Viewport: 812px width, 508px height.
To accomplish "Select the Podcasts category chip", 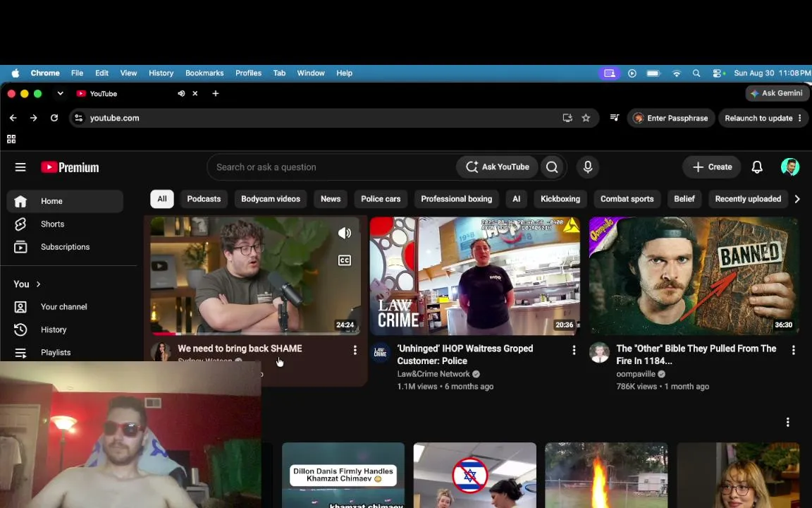I will click(204, 199).
